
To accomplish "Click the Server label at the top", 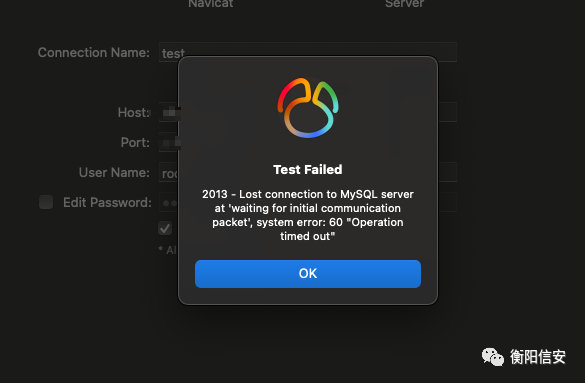I will click(404, 4).
